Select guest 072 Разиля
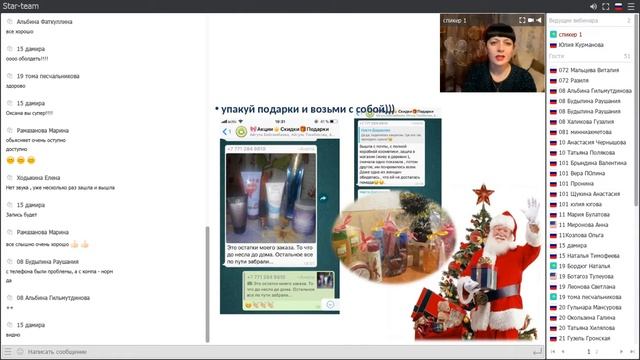Screen dimensions: 640x360 (x=573, y=80)
